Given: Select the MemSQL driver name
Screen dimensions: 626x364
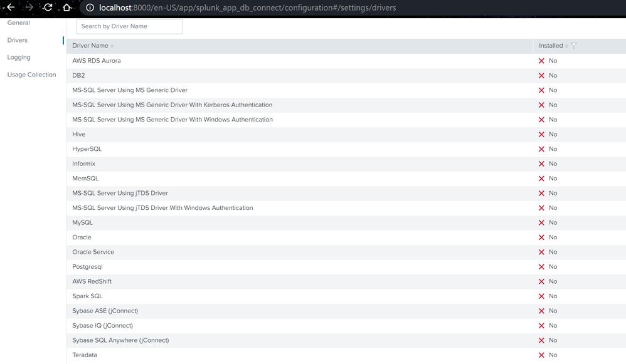Looking at the screenshot, I should pos(85,179).
